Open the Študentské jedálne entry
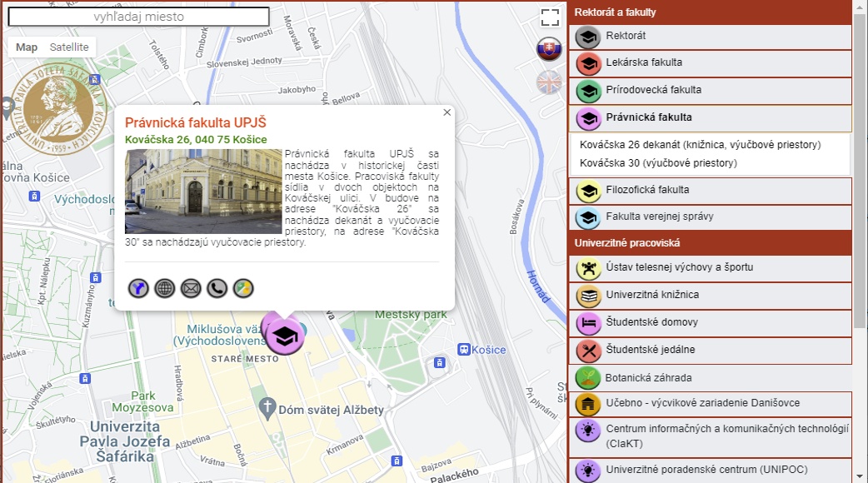 coord(711,351)
